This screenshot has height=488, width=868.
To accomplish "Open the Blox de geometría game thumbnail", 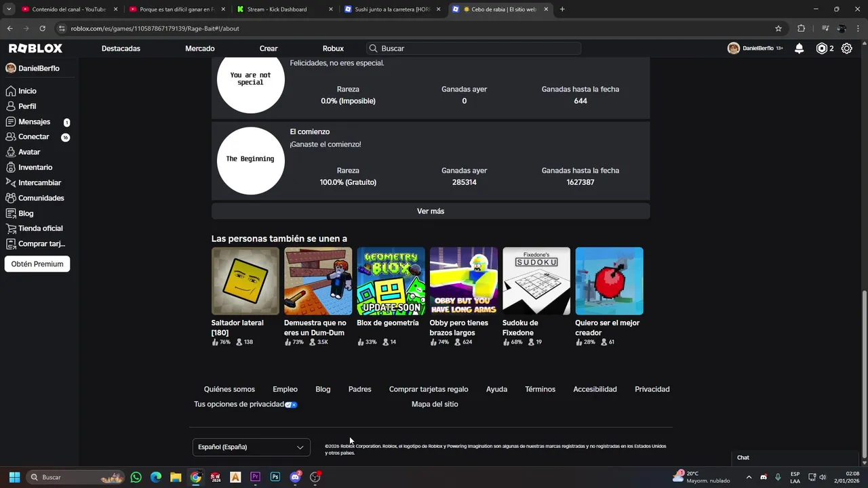I will click(391, 281).
